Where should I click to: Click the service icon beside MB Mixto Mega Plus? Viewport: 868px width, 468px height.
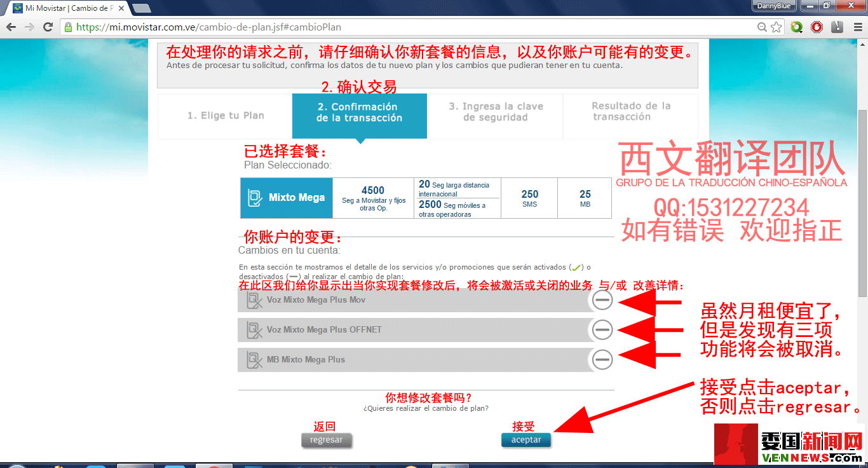point(255,360)
